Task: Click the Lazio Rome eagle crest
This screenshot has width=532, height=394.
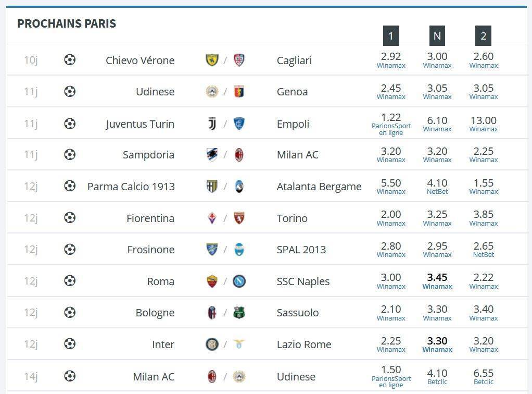Action: tap(239, 344)
